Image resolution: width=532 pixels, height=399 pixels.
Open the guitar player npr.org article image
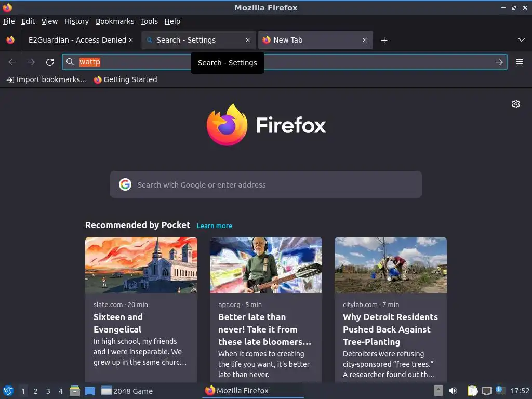click(x=265, y=265)
